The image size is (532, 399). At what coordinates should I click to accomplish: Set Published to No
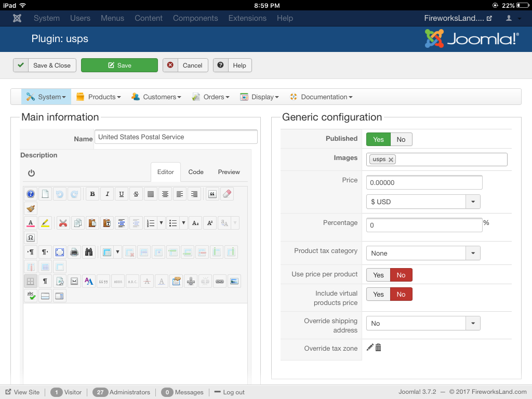(x=401, y=139)
